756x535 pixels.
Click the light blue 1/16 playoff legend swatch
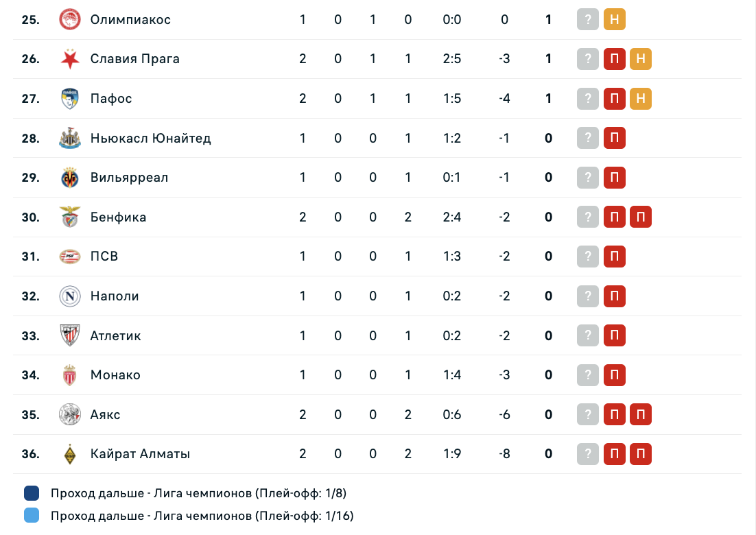point(32,515)
